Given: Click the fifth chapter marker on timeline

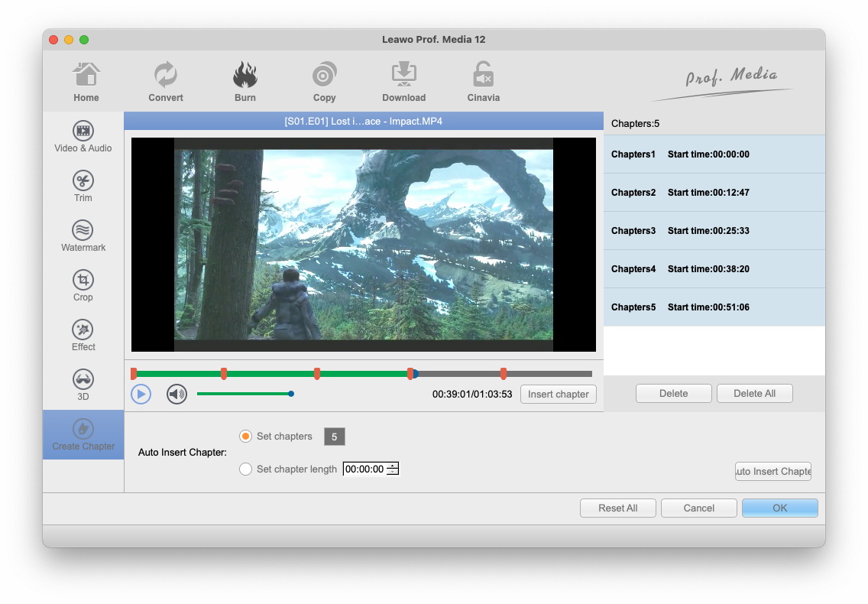Looking at the screenshot, I should click(x=504, y=374).
